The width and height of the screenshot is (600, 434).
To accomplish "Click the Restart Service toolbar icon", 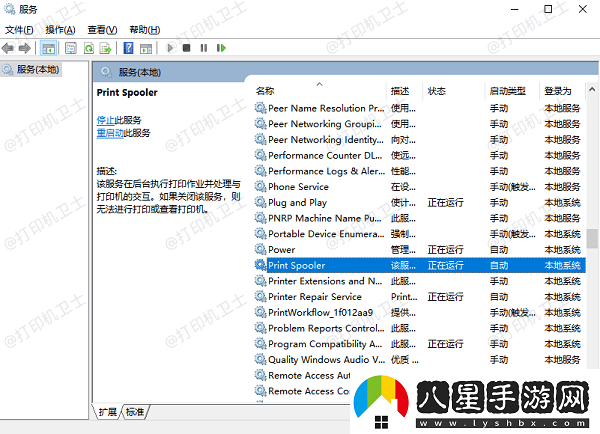I will pos(221,47).
